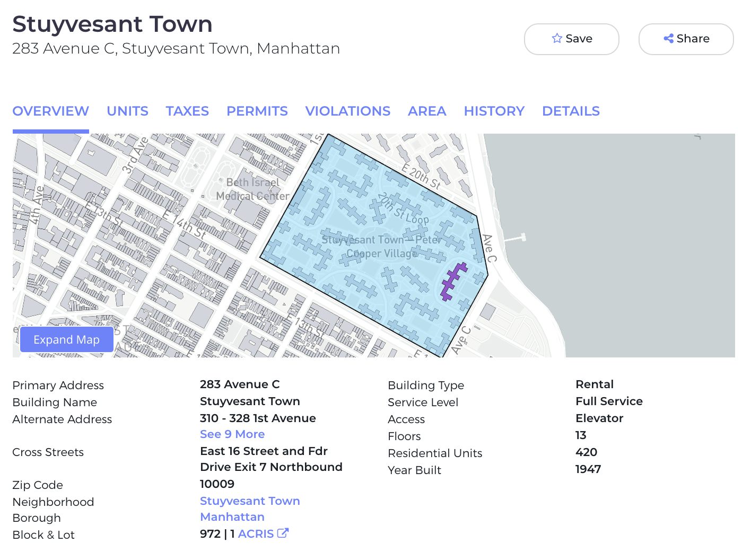Go to the Taxes tab
The image size is (751, 560).
tap(187, 111)
